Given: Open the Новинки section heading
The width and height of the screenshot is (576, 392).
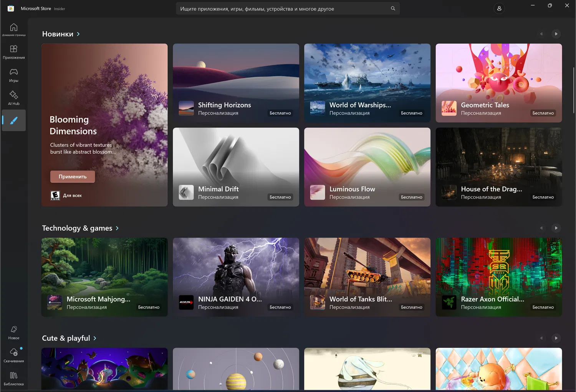Looking at the screenshot, I should point(58,34).
